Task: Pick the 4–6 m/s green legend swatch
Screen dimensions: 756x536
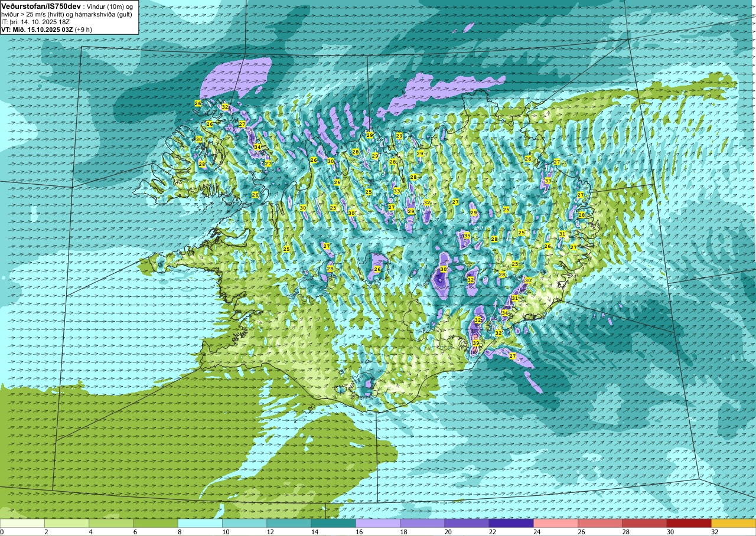Action: [x=111, y=523]
